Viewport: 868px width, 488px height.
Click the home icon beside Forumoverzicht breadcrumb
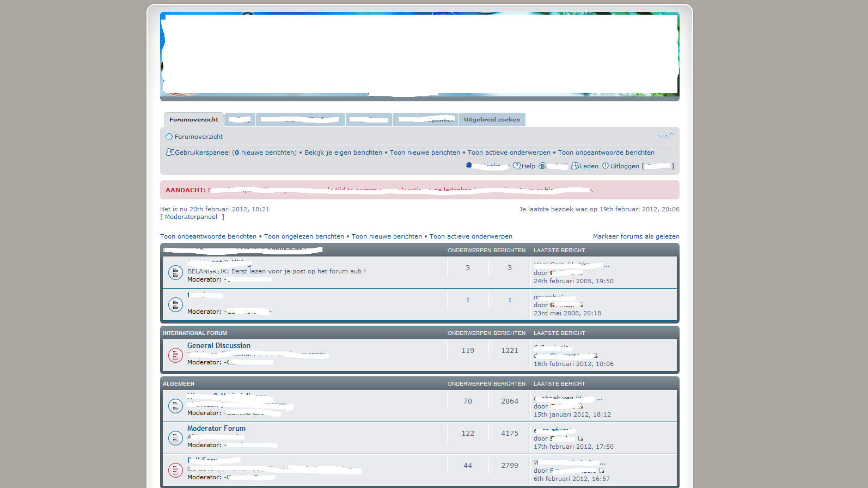click(169, 136)
